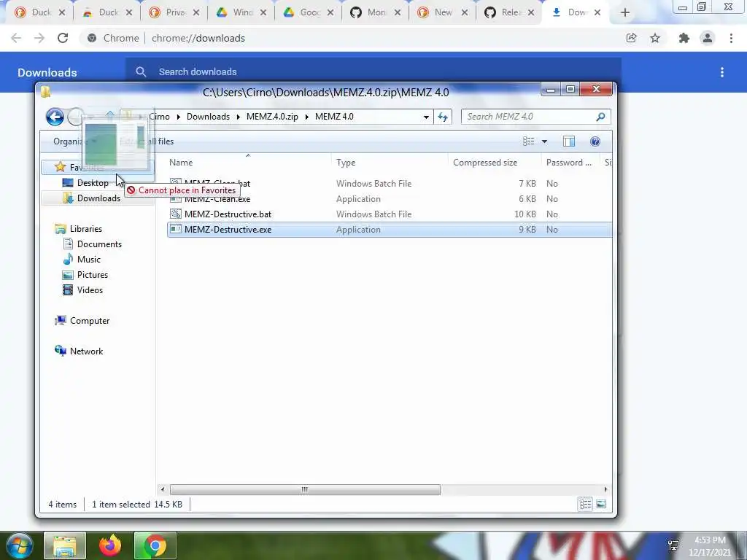Screen dimensions: 747x560
Task: Click the 10 KB compressed size cell
Action: click(x=525, y=214)
